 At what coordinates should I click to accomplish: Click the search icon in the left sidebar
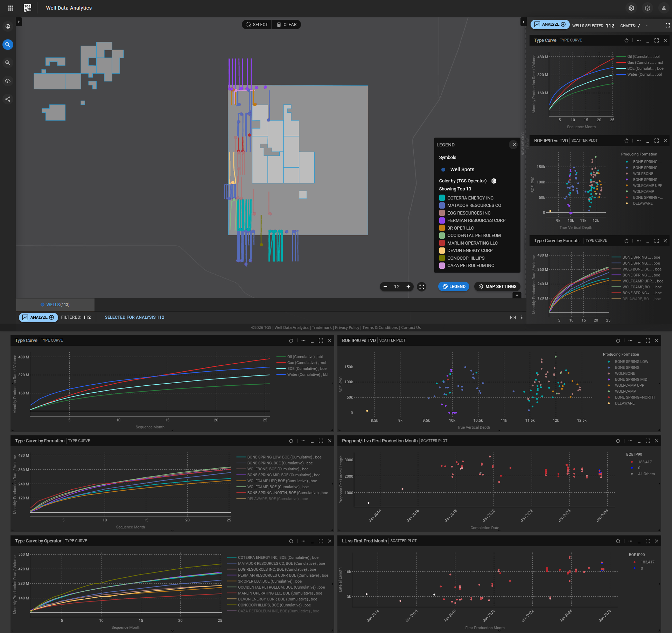point(8,44)
